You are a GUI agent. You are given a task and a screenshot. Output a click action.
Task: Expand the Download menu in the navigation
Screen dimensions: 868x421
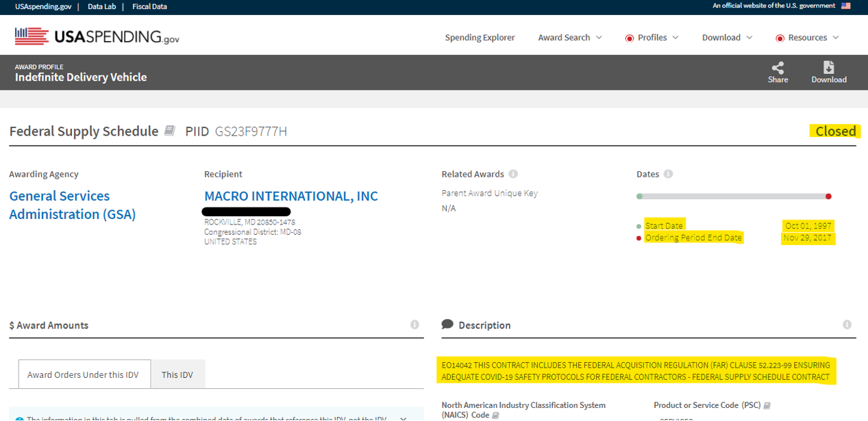pos(727,38)
